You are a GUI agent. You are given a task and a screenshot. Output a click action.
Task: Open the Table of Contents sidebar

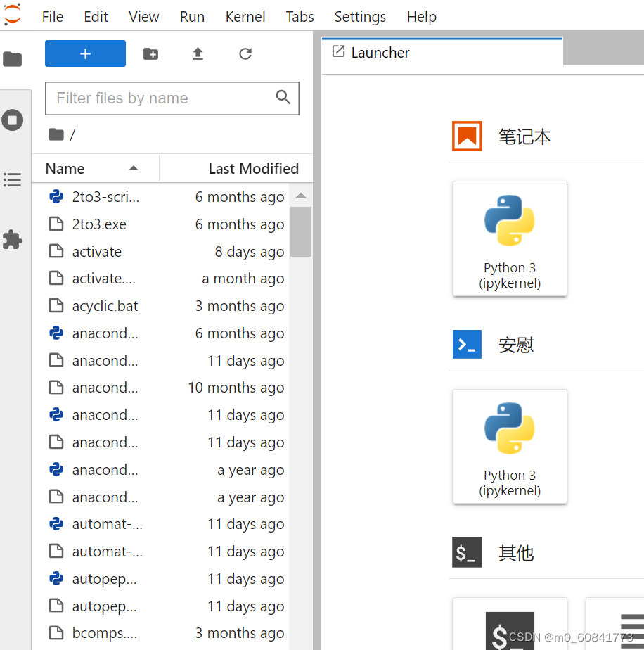13,180
